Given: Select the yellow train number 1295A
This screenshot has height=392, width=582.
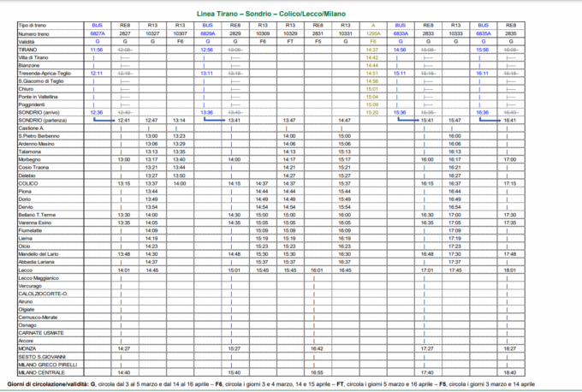Looking at the screenshot, I should (371, 34).
